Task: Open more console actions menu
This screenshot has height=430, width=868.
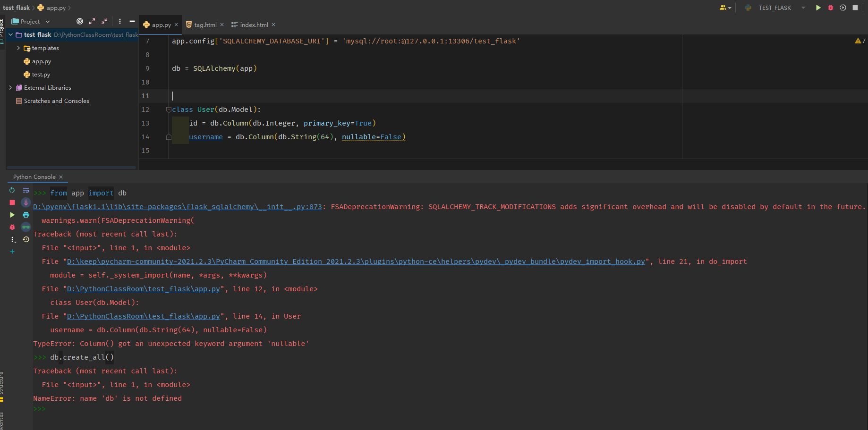Action: tap(13, 240)
